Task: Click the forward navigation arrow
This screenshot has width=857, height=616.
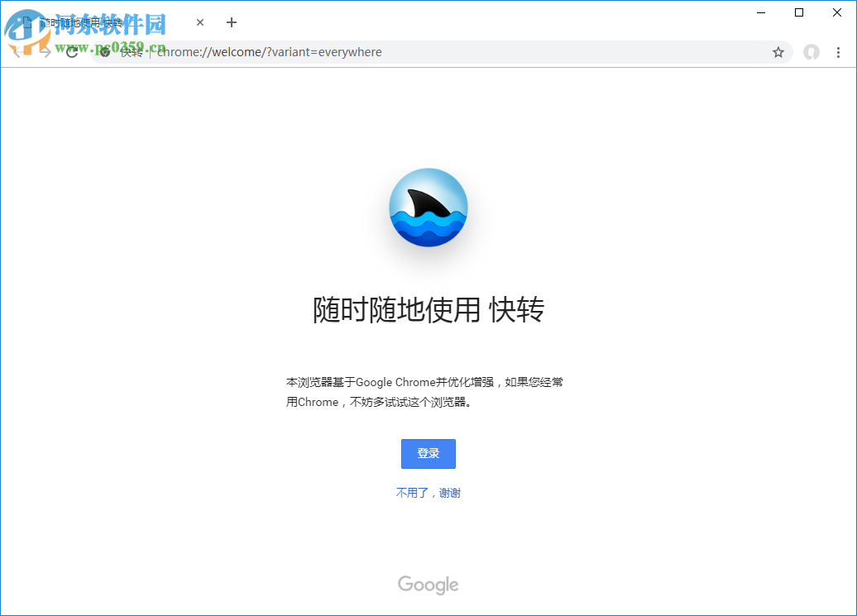Action: coord(45,51)
